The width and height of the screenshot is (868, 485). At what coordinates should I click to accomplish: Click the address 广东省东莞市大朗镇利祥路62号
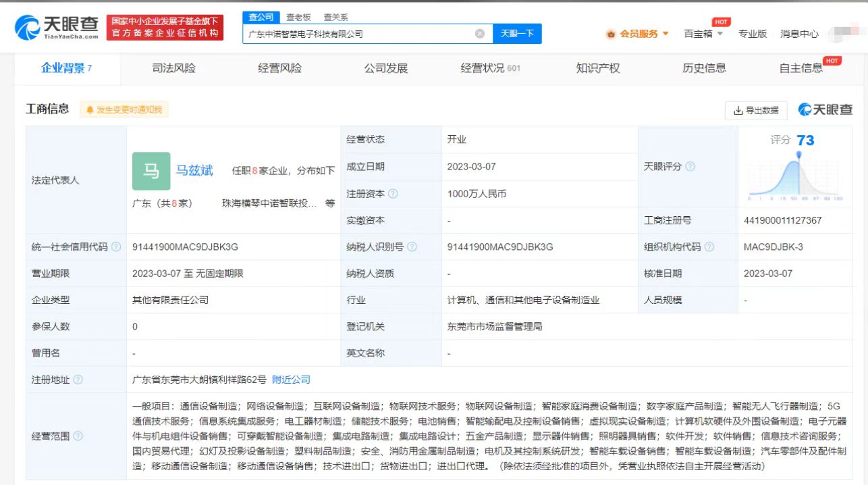[199, 380]
